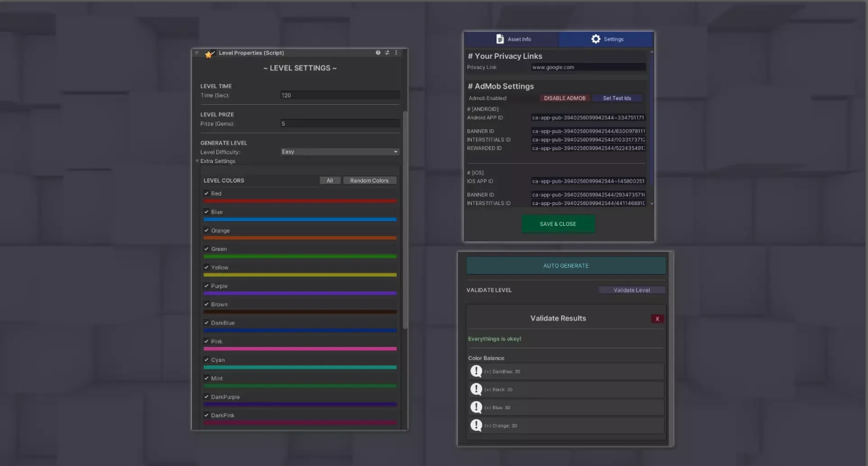Click the Privacy Link input field
Screen dimensions: 868x466
tap(588, 67)
